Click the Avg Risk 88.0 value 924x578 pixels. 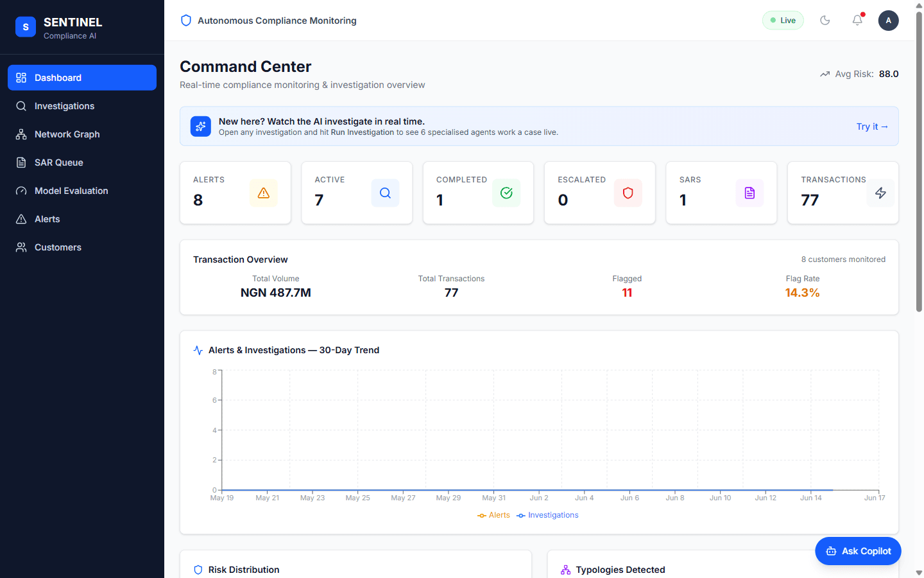(889, 74)
